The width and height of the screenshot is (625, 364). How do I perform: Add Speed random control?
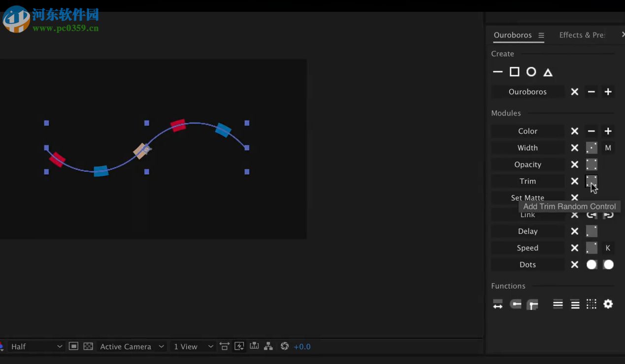(591, 248)
